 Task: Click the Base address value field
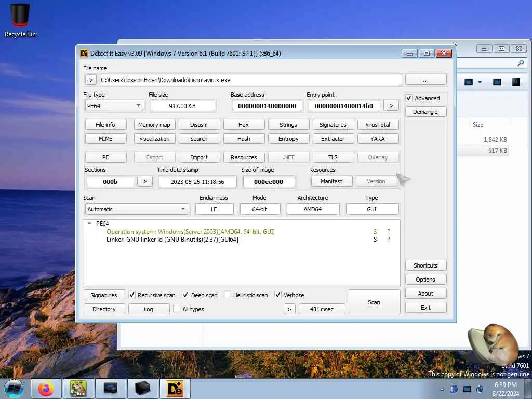[x=267, y=106]
